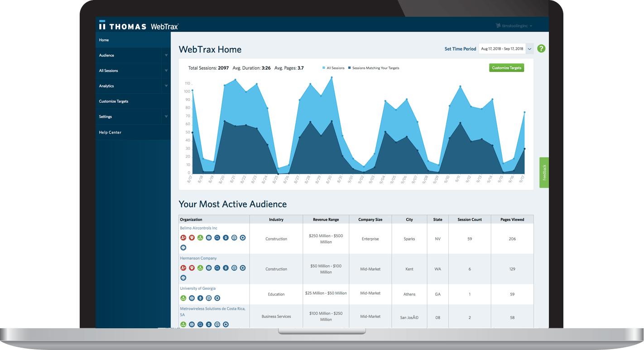Image resolution: width=644 pixels, height=350 pixels.
Task: Open Help Center from the sidebar
Action: click(x=110, y=132)
